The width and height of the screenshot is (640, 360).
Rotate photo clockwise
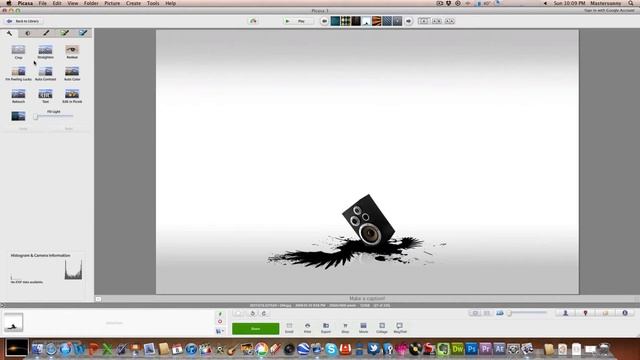[264, 313]
